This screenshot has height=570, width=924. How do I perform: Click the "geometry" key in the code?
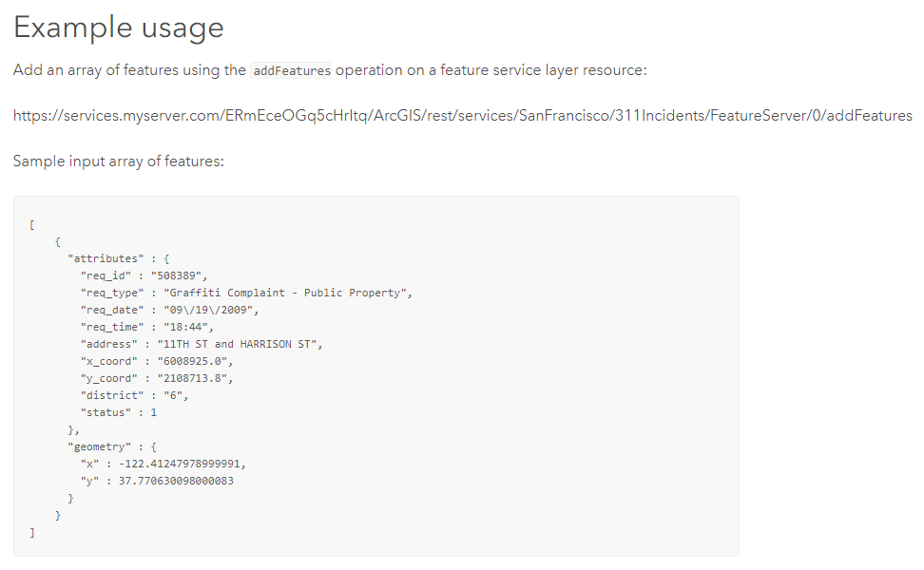coord(99,446)
